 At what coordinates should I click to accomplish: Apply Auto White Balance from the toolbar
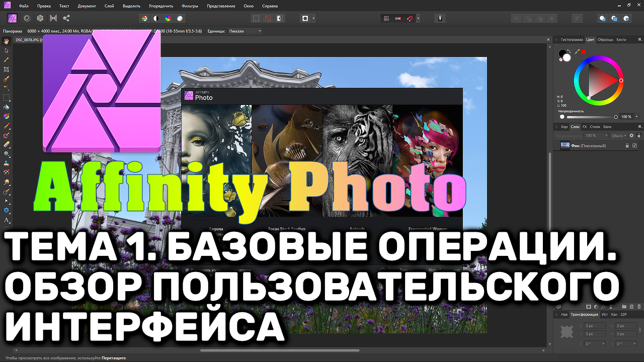180,18
